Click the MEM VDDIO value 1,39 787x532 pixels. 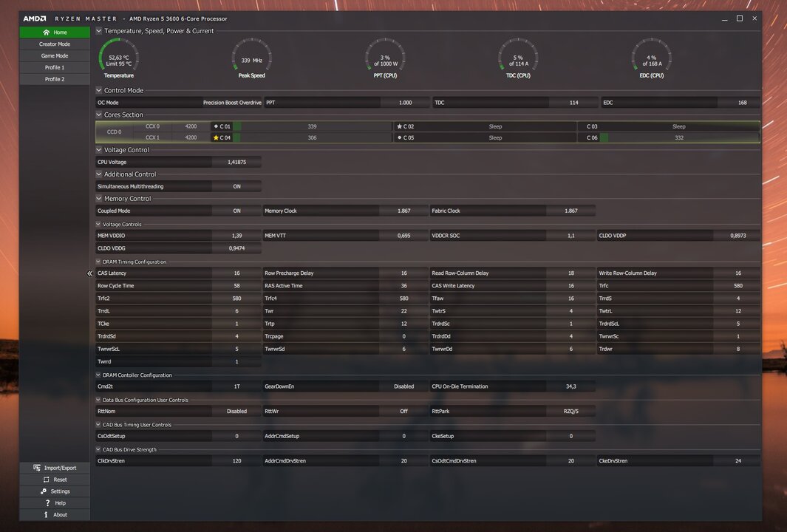click(x=237, y=236)
